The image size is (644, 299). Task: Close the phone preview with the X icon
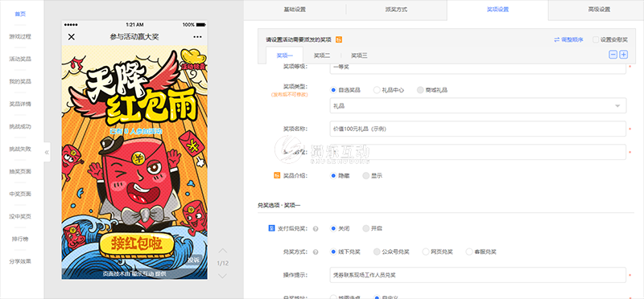click(x=72, y=37)
